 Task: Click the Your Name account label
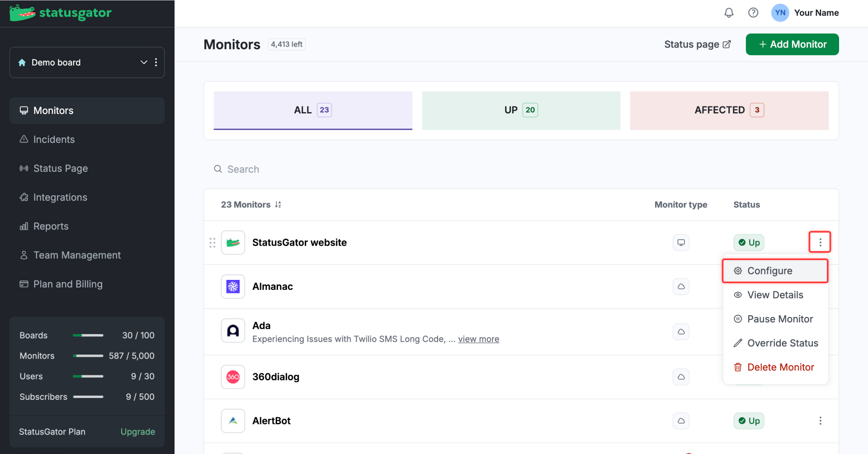[x=816, y=13]
